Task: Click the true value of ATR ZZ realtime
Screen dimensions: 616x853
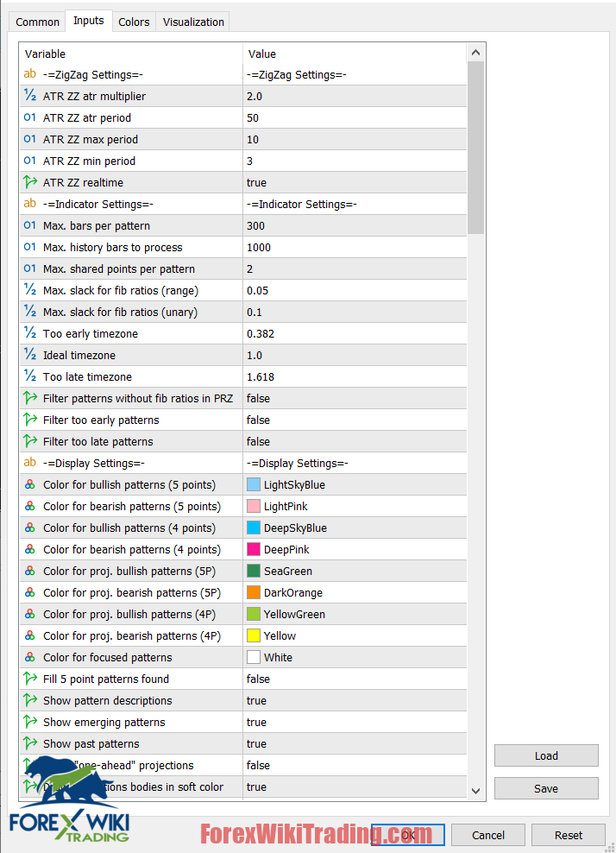Action: pos(256,183)
